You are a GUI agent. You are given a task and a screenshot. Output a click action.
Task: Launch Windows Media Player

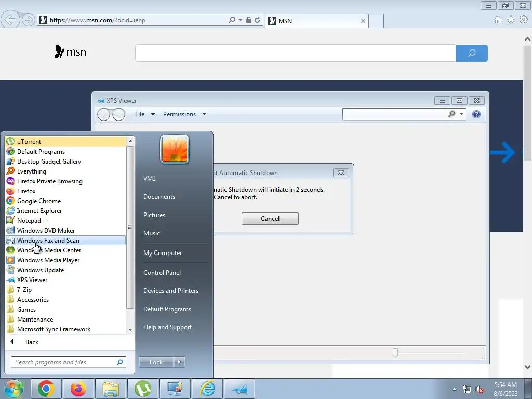65,260
